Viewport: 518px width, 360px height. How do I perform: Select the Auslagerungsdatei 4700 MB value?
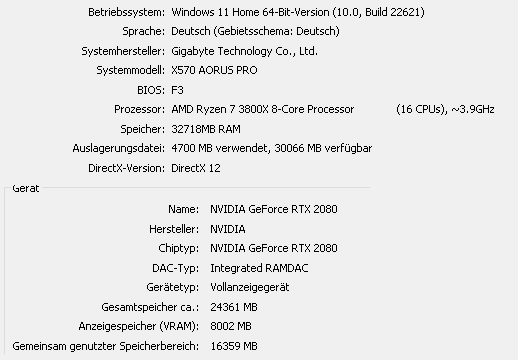[272, 148]
